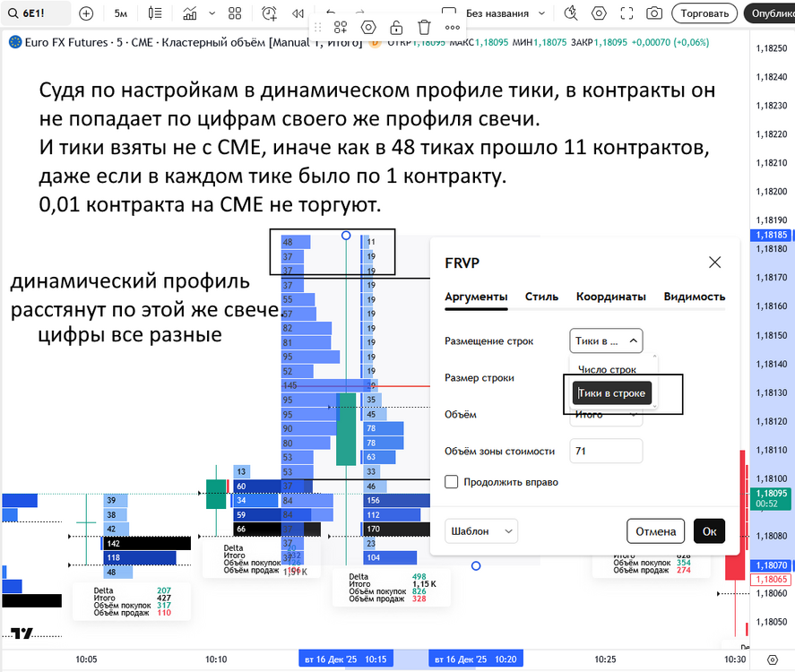Screen dimensions: 795x672
Task: Delete the selected drawing with trash icon
Action: pyautogui.click(x=424, y=28)
